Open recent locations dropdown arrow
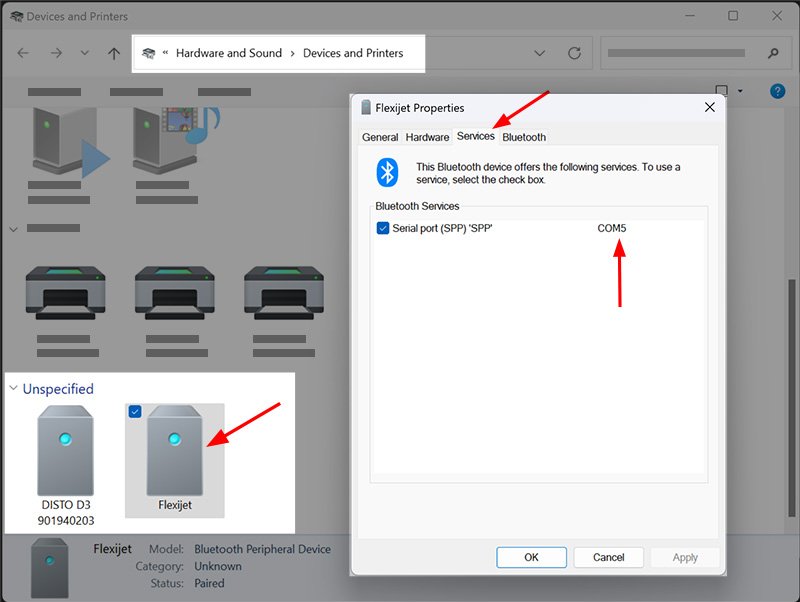The width and height of the screenshot is (800, 602). point(85,53)
